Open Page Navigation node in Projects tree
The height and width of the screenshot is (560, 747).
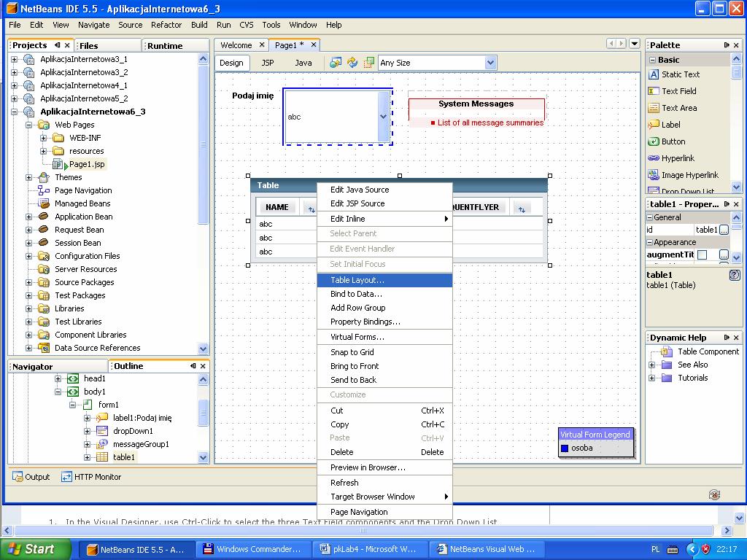(x=83, y=190)
